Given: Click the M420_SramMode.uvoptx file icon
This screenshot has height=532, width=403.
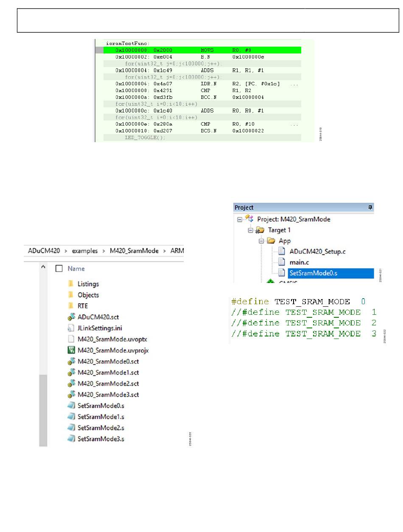Looking at the screenshot, I should click(x=71, y=339).
